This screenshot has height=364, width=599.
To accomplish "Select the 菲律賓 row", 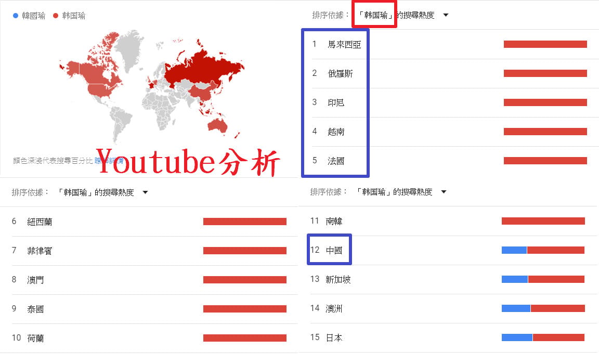I will pyautogui.click(x=155, y=251).
